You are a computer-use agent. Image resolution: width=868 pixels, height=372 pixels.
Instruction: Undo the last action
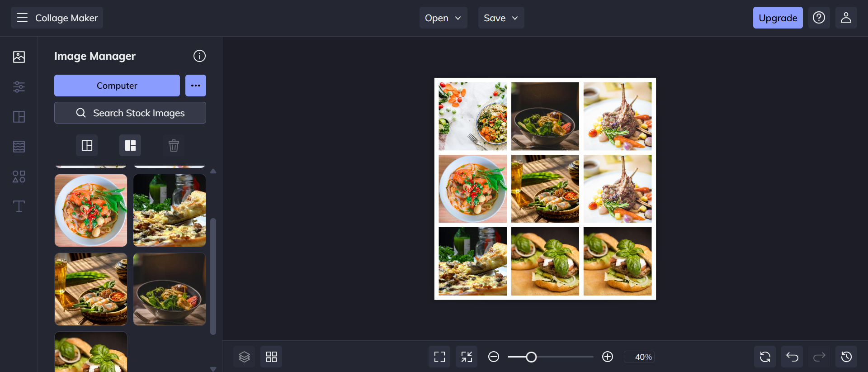pyautogui.click(x=792, y=357)
